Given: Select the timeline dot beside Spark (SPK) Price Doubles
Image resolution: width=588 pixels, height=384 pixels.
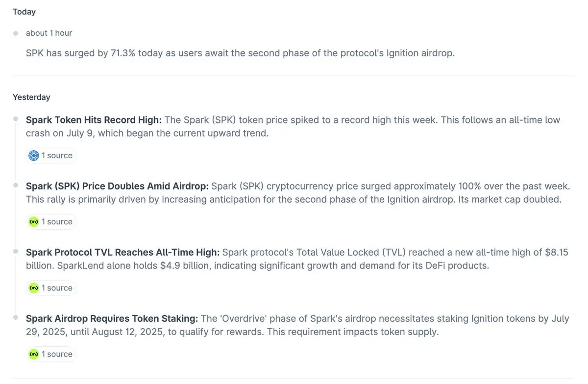Looking at the screenshot, I should coord(16,185).
